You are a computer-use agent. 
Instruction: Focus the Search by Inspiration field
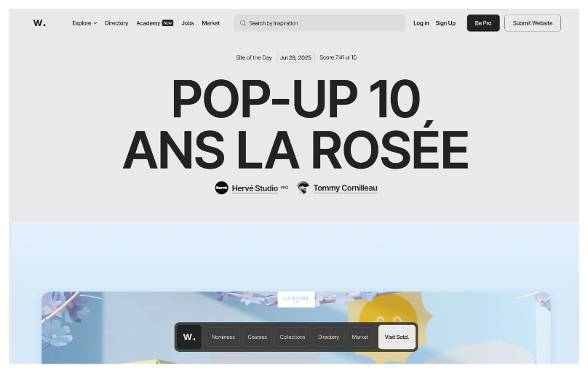pos(319,23)
